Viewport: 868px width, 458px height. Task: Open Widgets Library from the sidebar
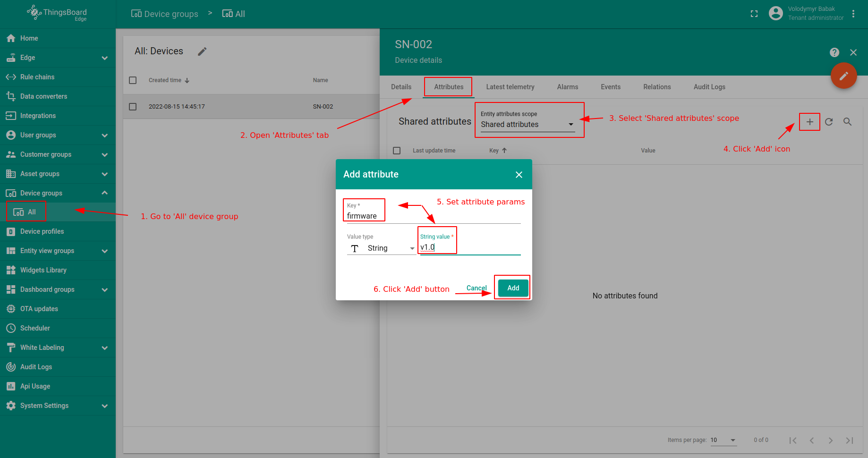pos(58,270)
